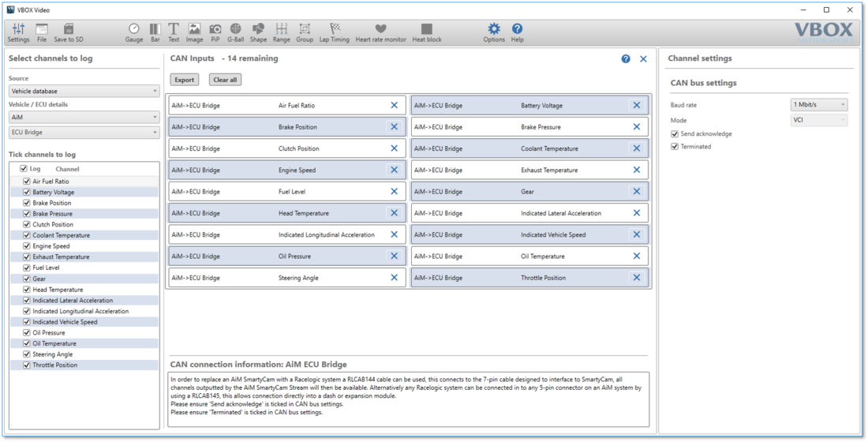Viewport: 868px width, 442px height.
Task: Open the Baud rate dropdown
Action: coord(819,105)
